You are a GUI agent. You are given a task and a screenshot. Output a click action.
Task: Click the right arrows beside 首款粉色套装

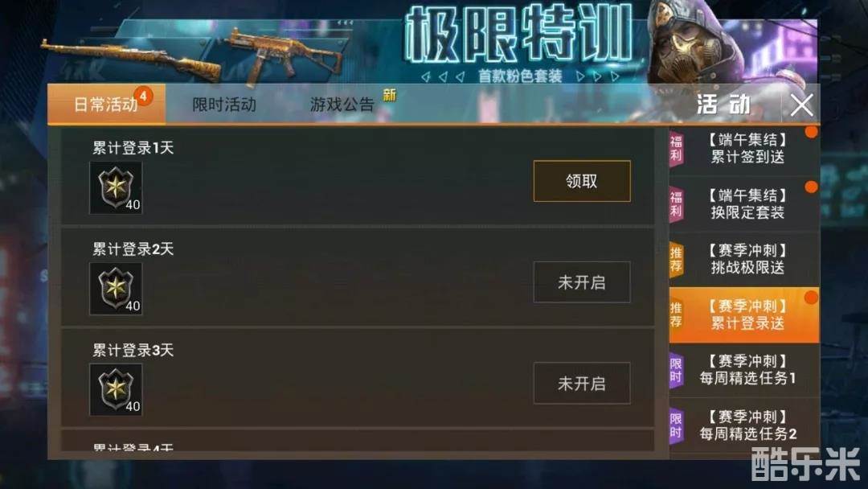(x=597, y=76)
